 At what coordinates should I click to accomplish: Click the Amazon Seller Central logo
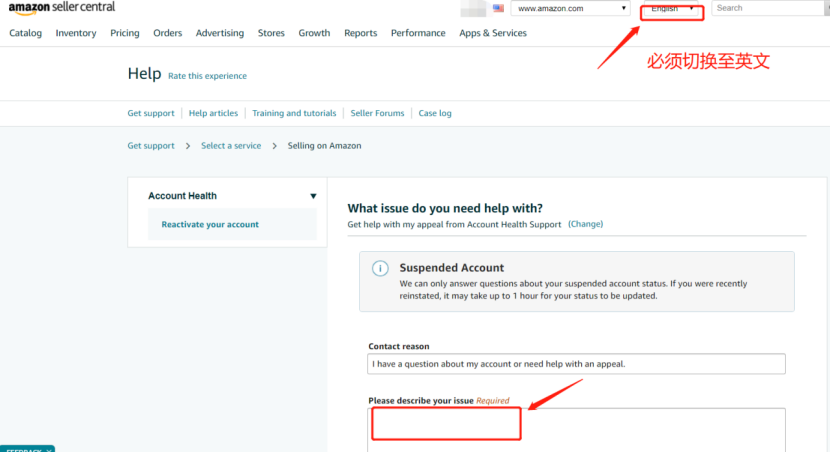tap(61, 8)
